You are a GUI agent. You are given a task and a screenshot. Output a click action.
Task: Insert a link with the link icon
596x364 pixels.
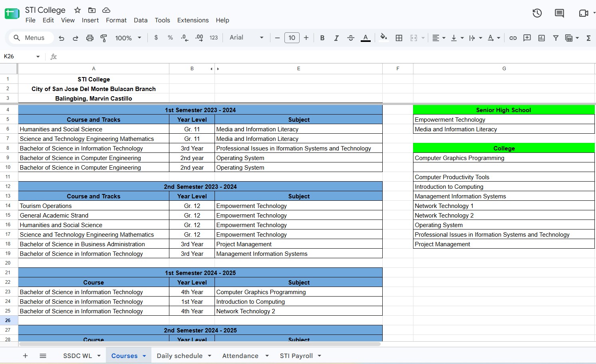point(513,38)
